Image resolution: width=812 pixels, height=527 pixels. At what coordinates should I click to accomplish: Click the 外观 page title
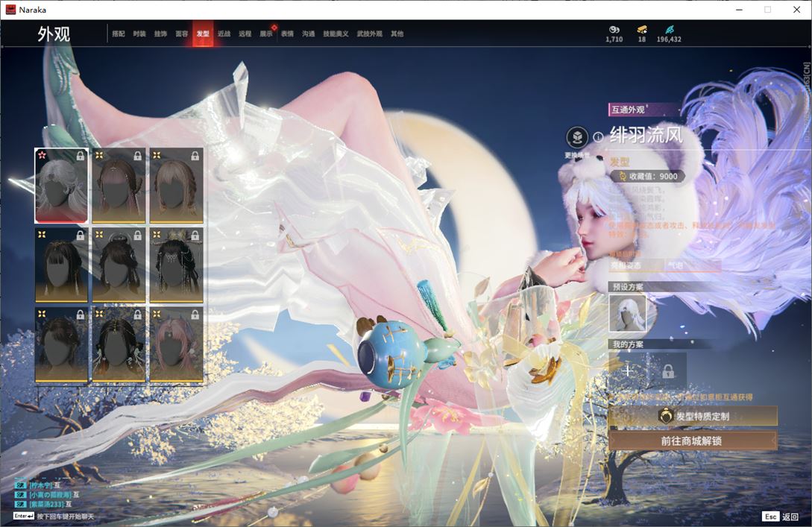coord(54,34)
